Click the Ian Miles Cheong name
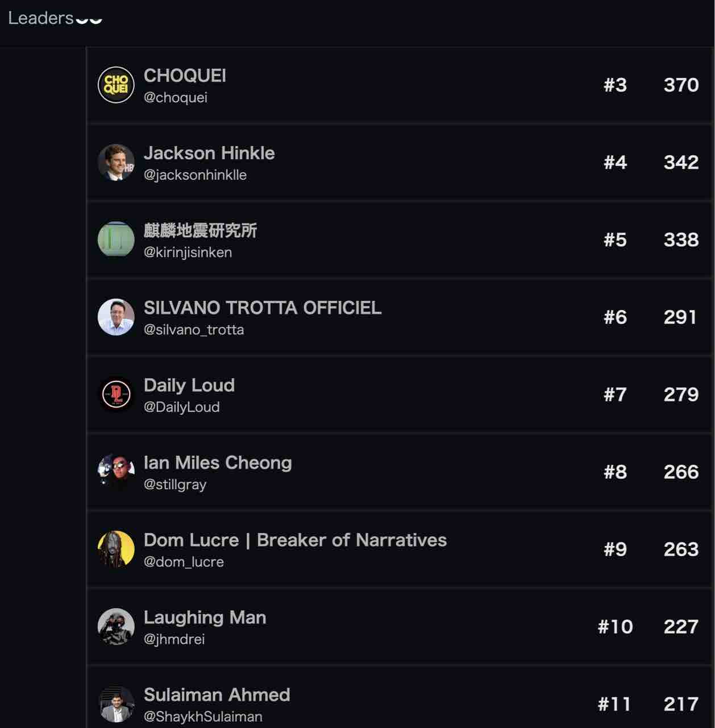This screenshot has width=715, height=728. click(x=218, y=462)
